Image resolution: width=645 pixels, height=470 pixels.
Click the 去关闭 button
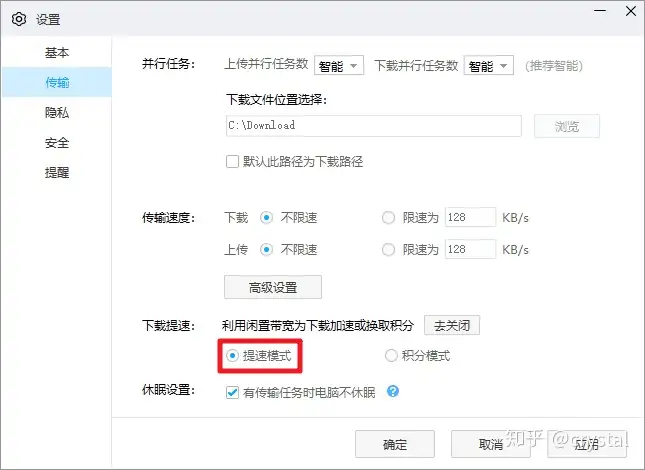tap(452, 325)
